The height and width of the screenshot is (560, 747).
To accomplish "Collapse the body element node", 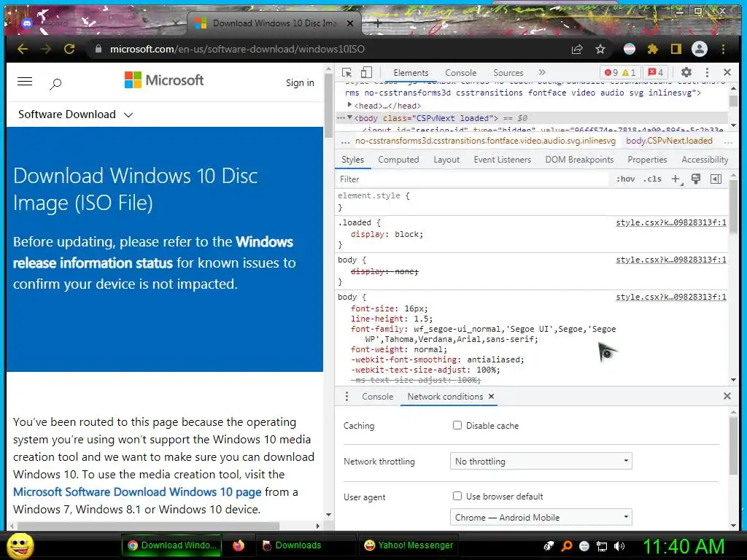I will [349, 117].
